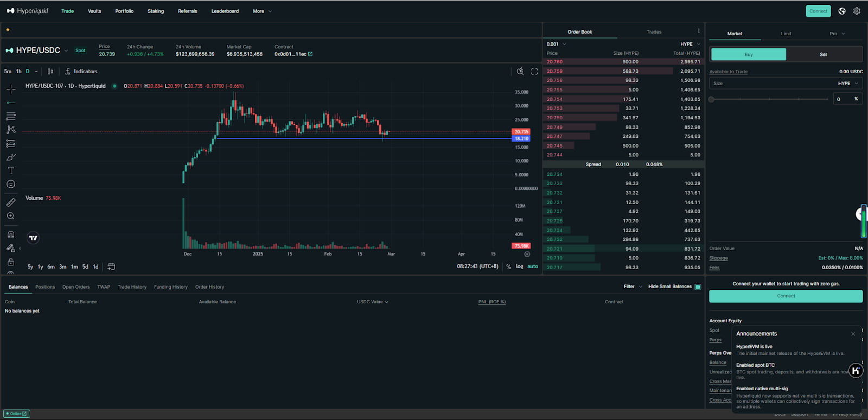Open the Filter dropdown

click(633, 287)
